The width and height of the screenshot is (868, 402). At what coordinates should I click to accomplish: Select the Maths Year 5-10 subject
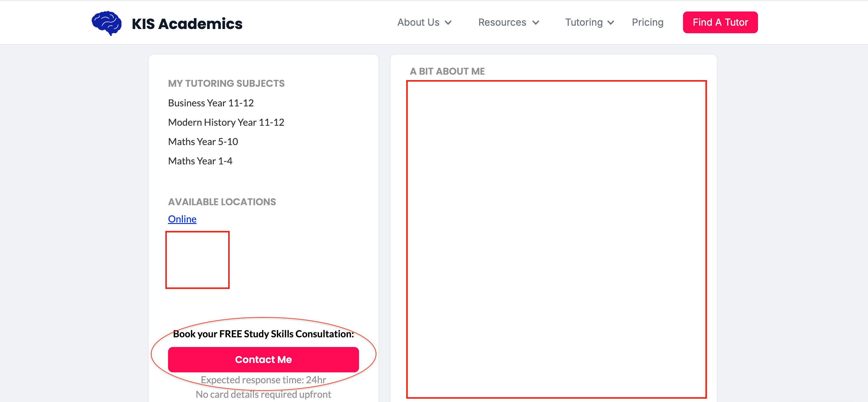click(x=203, y=141)
